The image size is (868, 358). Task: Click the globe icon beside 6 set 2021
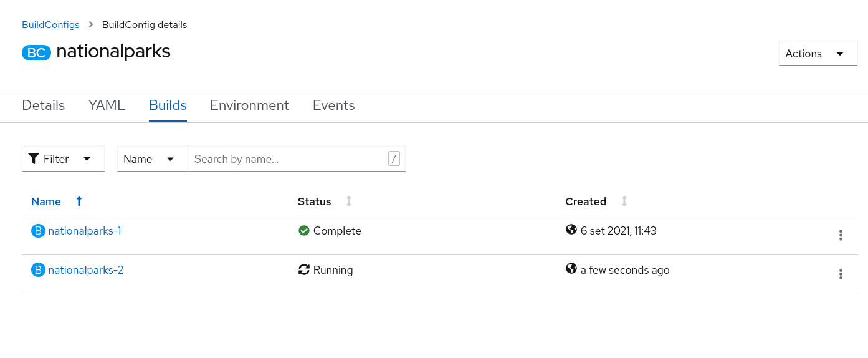tap(571, 230)
